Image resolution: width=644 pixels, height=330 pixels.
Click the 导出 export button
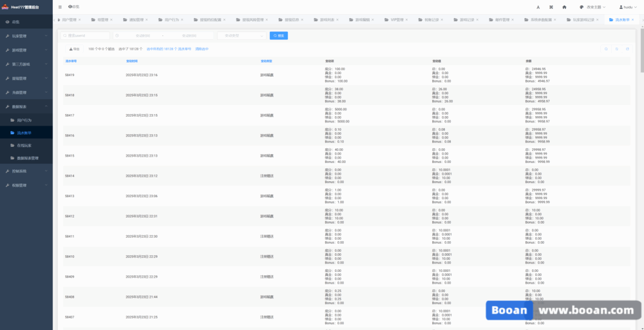coord(74,48)
